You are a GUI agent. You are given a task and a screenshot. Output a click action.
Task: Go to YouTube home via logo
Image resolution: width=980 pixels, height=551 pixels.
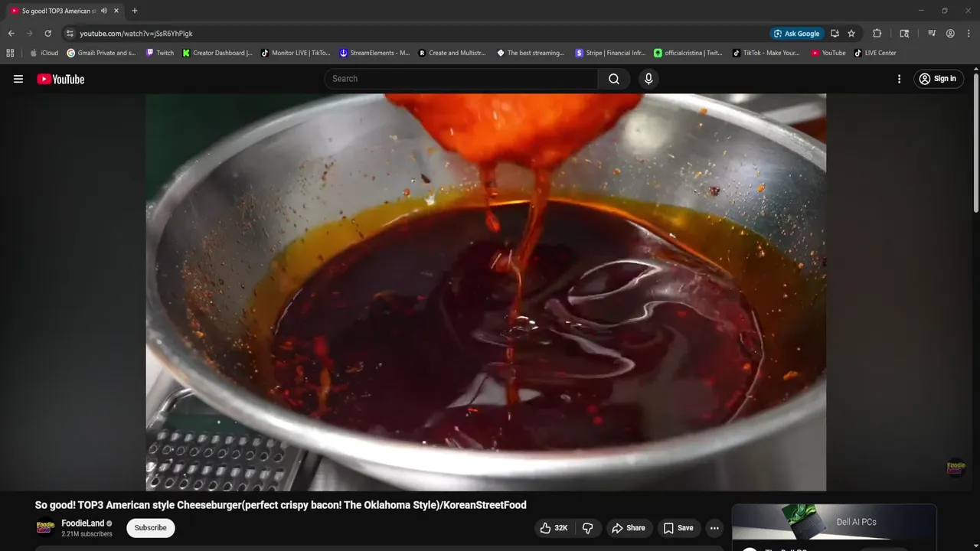coord(60,79)
